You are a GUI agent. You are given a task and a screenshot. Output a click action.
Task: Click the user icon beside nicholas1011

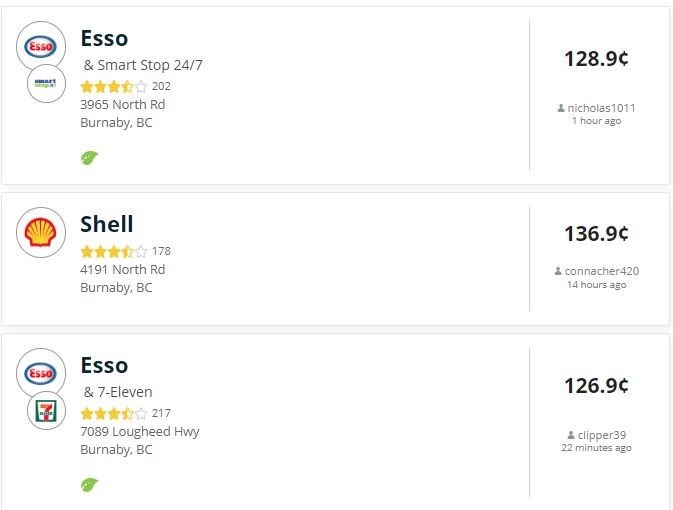[x=561, y=108]
